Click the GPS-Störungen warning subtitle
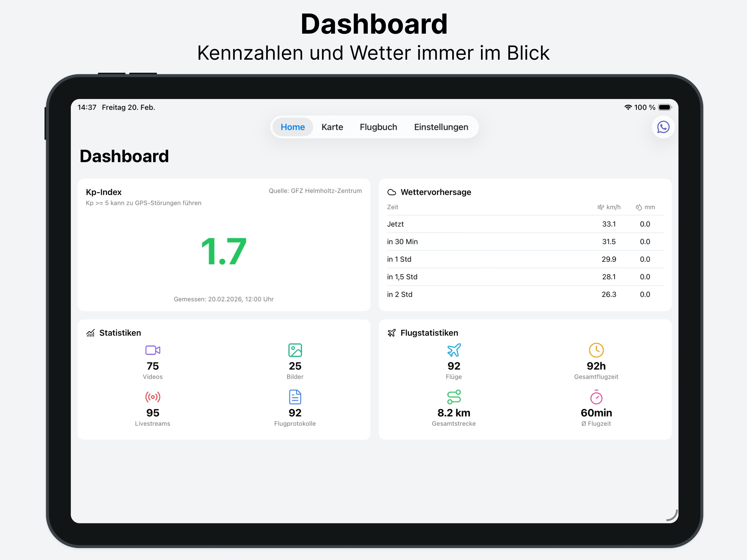Image resolution: width=747 pixels, height=560 pixels. coord(144,203)
